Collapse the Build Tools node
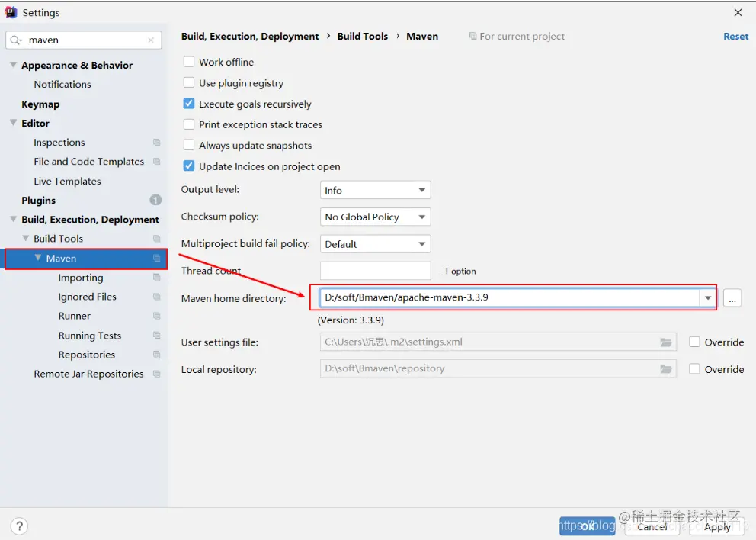The width and height of the screenshot is (756, 540). click(x=26, y=239)
